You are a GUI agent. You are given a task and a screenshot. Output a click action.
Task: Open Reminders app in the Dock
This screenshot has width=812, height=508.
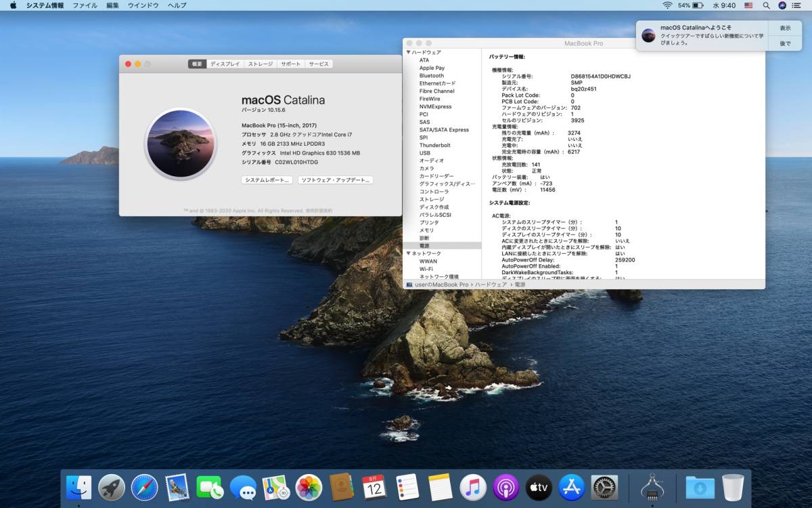click(407, 487)
